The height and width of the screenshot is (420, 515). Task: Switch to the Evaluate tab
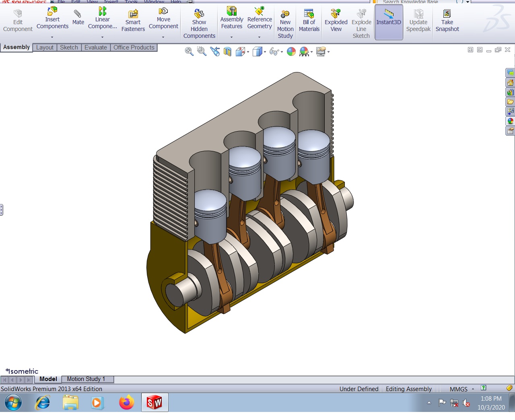click(x=96, y=47)
